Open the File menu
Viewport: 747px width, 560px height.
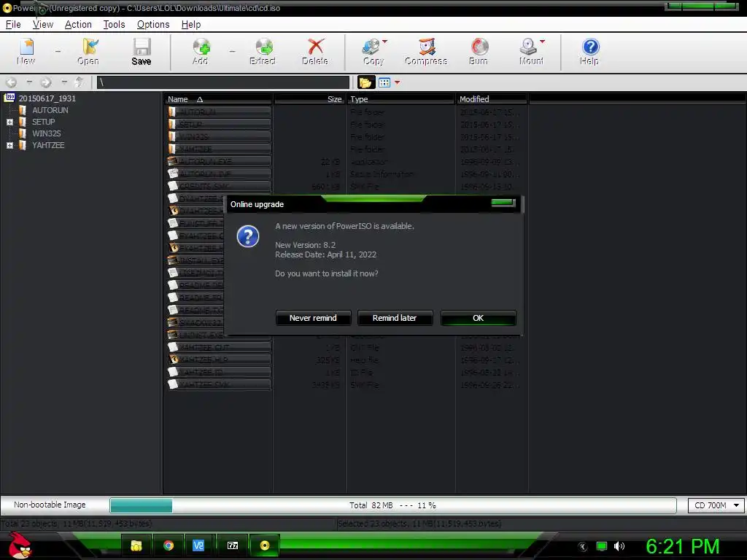click(13, 24)
